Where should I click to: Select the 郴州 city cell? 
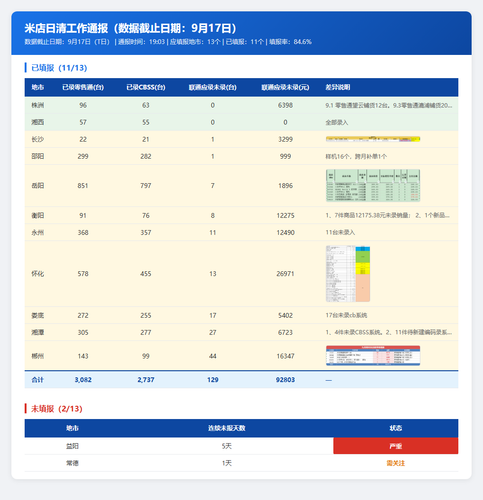38,356
